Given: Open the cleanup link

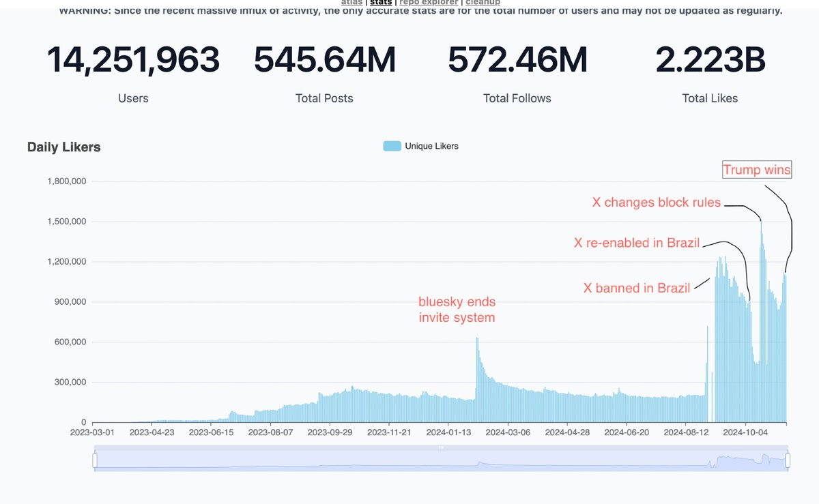Looking at the screenshot, I should click(x=483, y=3).
